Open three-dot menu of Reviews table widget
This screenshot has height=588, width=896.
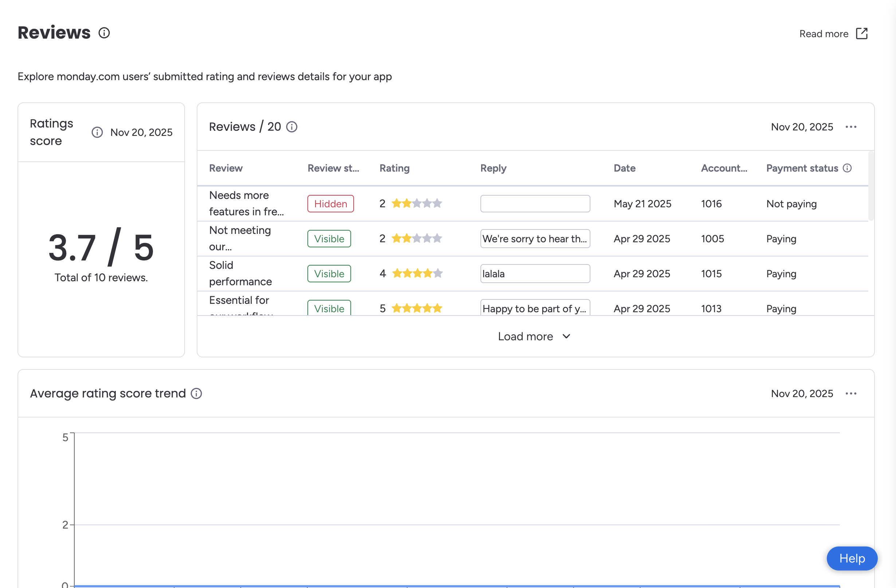tap(851, 127)
